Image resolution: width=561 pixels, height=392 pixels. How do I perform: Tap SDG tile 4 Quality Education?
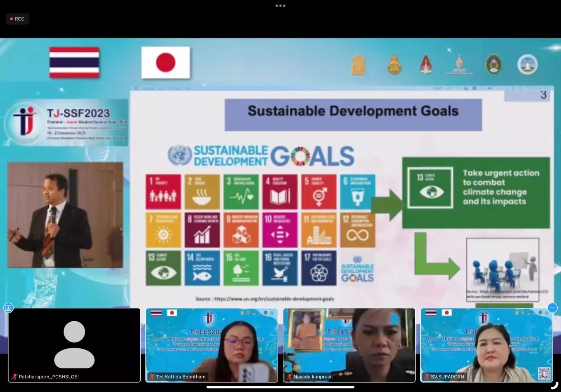coord(280,192)
